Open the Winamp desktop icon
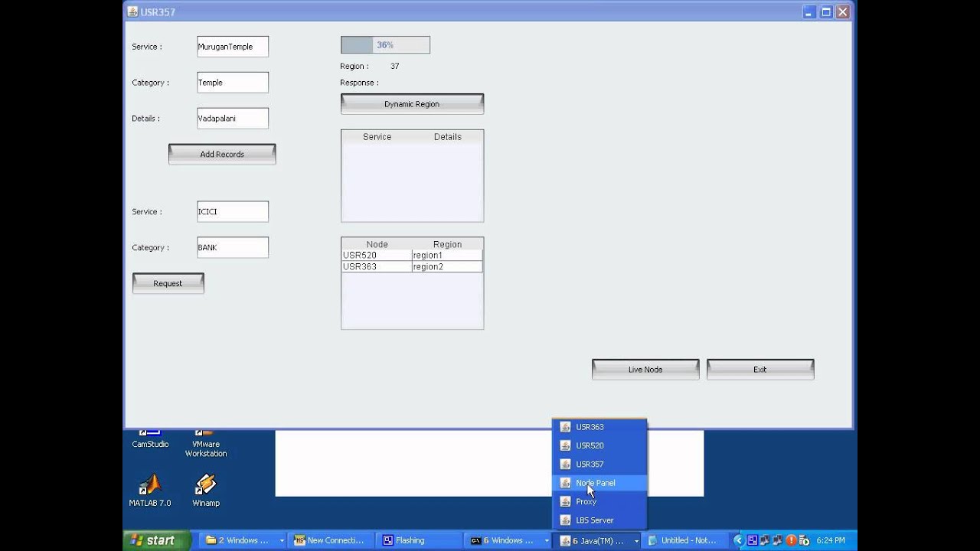 tap(205, 491)
